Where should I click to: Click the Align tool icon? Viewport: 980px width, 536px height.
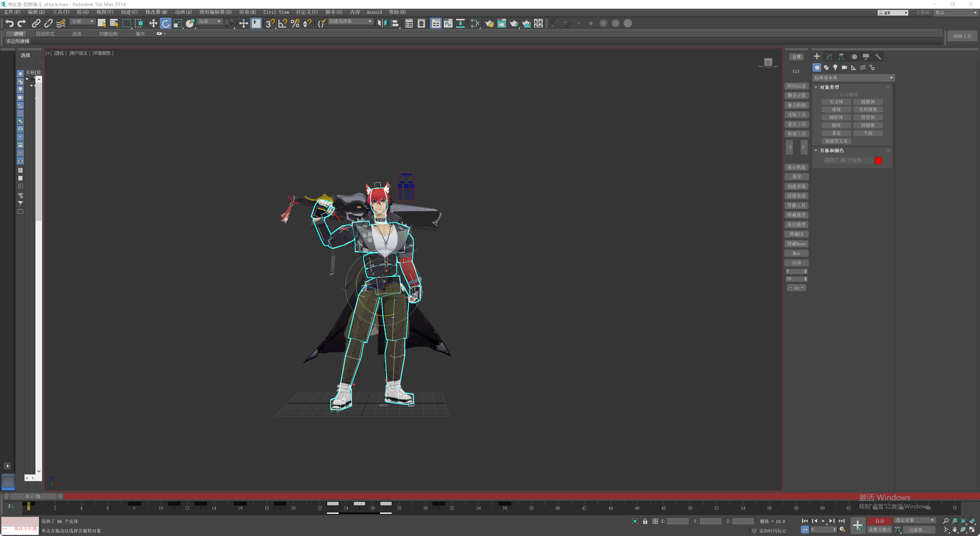tap(395, 23)
